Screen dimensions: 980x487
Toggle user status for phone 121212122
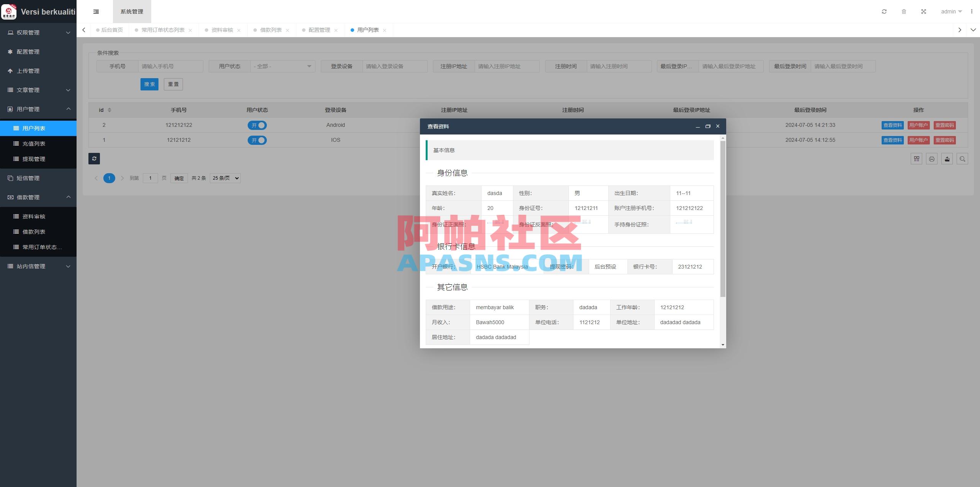[257, 125]
